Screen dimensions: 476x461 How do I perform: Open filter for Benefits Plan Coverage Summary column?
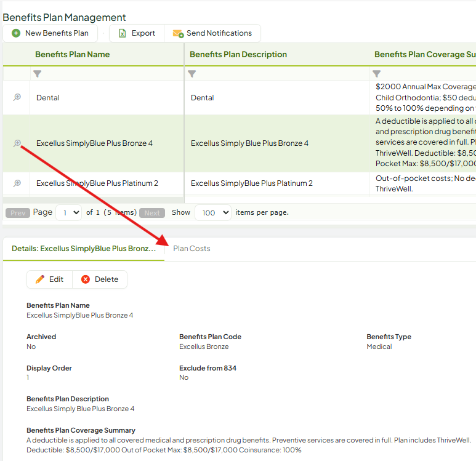point(376,74)
